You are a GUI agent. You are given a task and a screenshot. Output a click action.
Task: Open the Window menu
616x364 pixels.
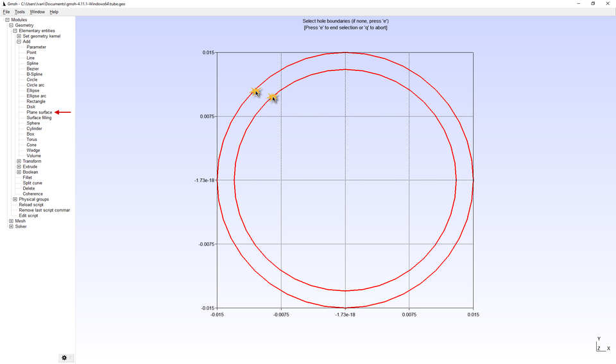(37, 12)
